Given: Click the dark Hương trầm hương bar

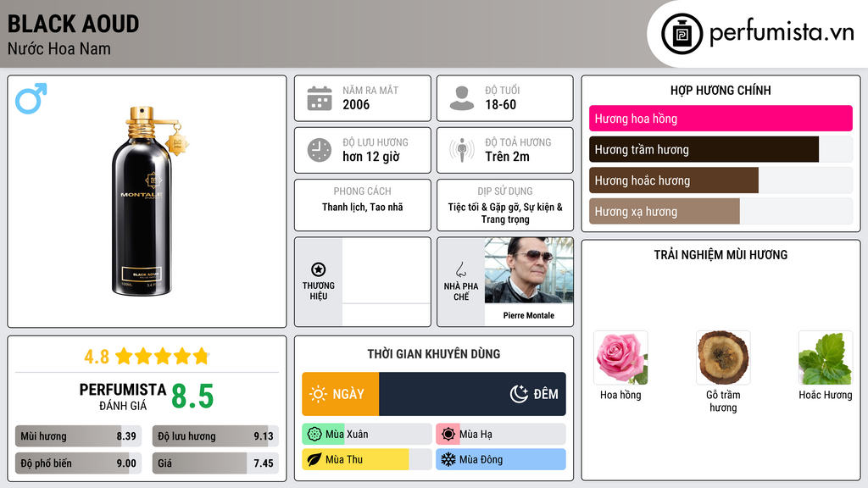Looking at the screenshot, I should click(x=704, y=149).
